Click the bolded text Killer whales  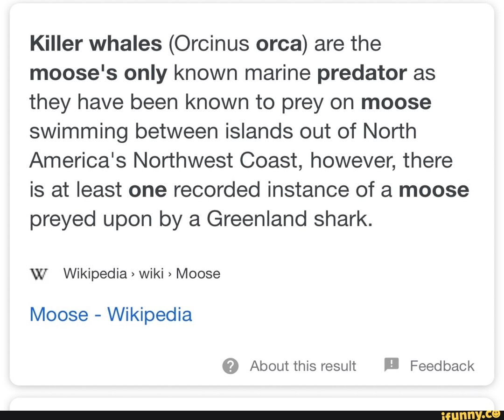94,43
